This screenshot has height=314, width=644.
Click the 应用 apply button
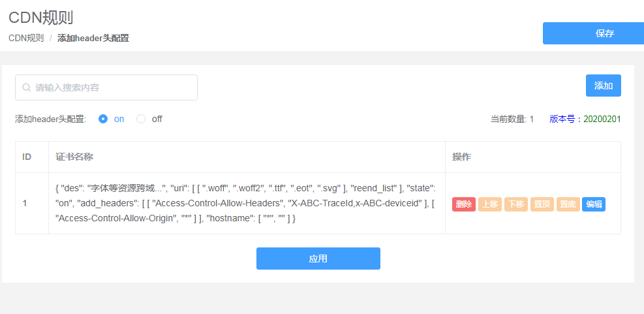pyautogui.click(x=318, y=259)
